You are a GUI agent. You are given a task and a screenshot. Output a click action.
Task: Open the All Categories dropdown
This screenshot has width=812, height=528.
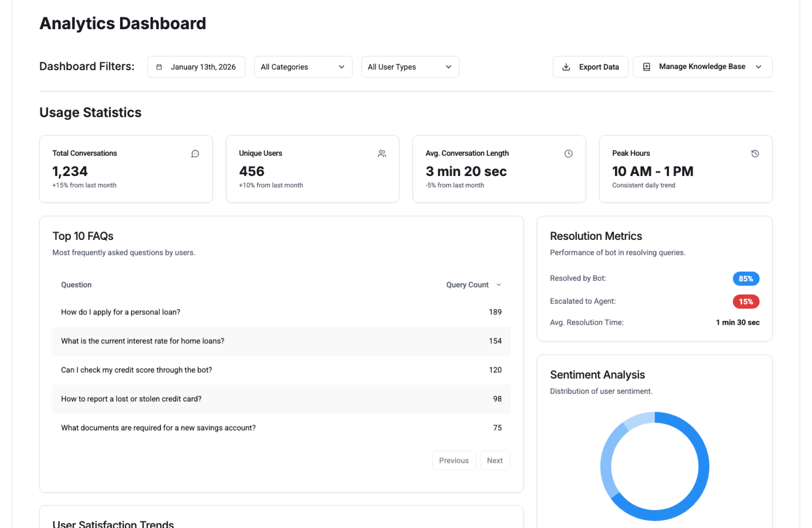pos(303,67)
